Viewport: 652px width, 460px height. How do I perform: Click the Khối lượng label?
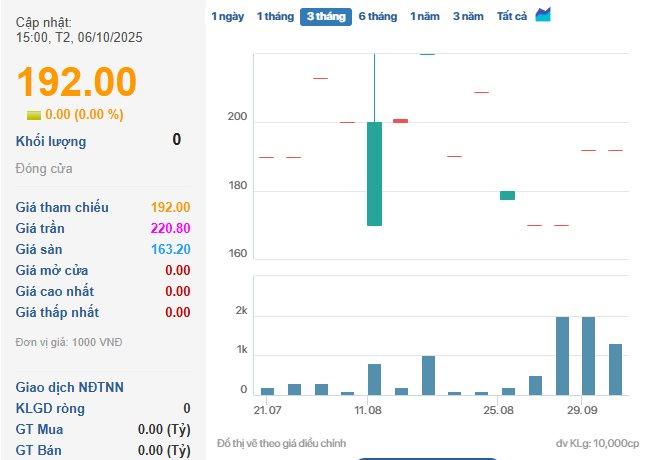51,141
